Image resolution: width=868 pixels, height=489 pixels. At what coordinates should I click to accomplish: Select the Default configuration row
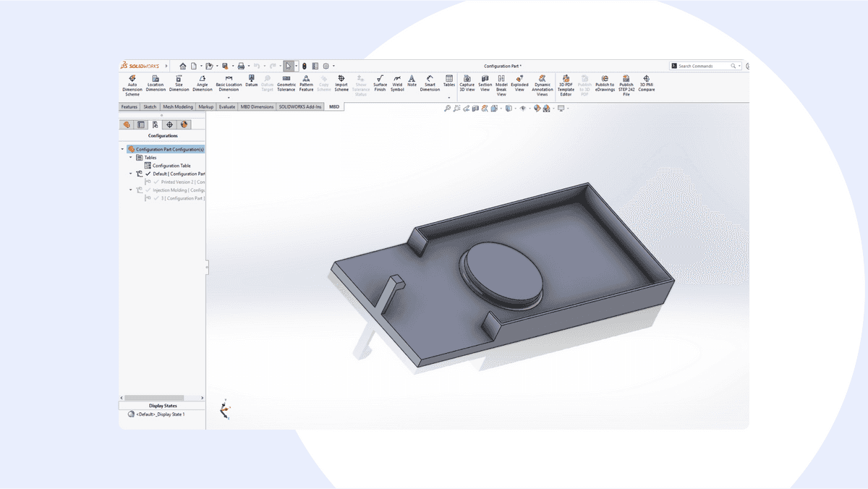(x=171, y=174)
